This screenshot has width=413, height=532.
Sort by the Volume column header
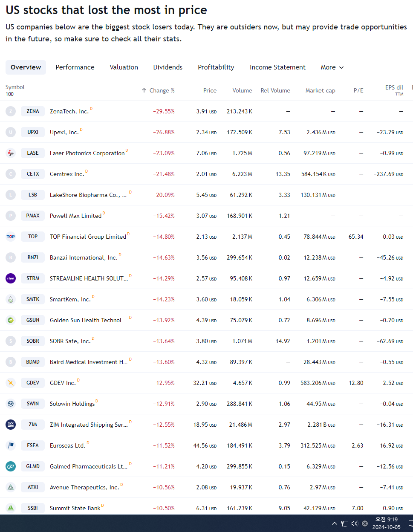[242, 90]
